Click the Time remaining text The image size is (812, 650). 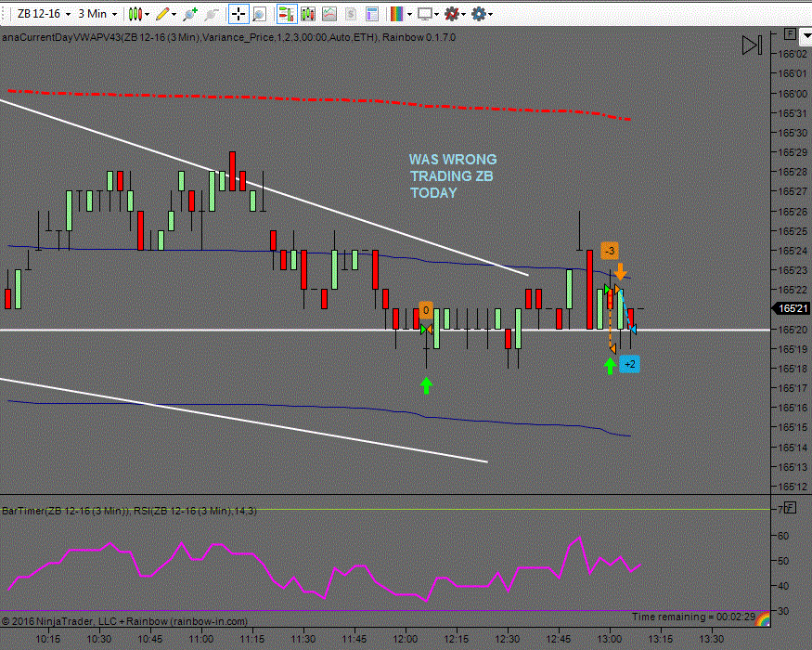click(x=693, y=617)
